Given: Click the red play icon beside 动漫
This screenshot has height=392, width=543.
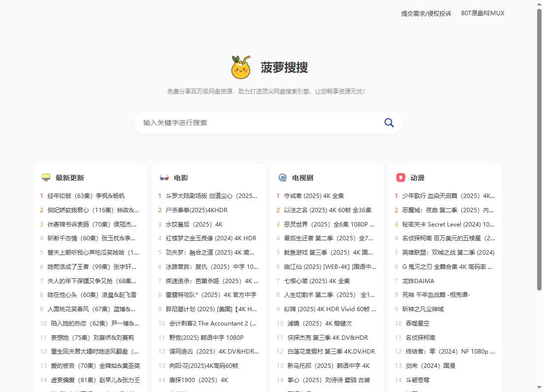Looking at the screenshot, I should pyautogui.click(x=400, y=177).
